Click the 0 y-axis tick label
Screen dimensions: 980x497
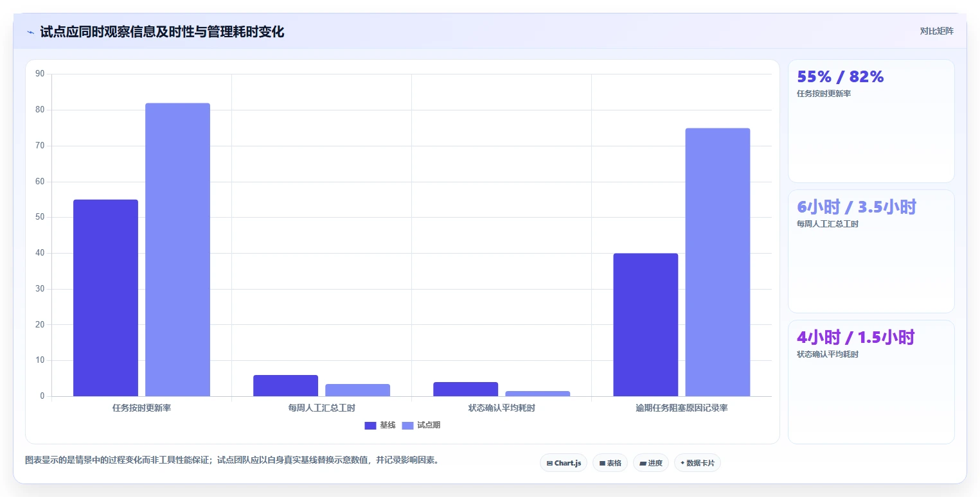pyautogui.click(x=42, y=396)
